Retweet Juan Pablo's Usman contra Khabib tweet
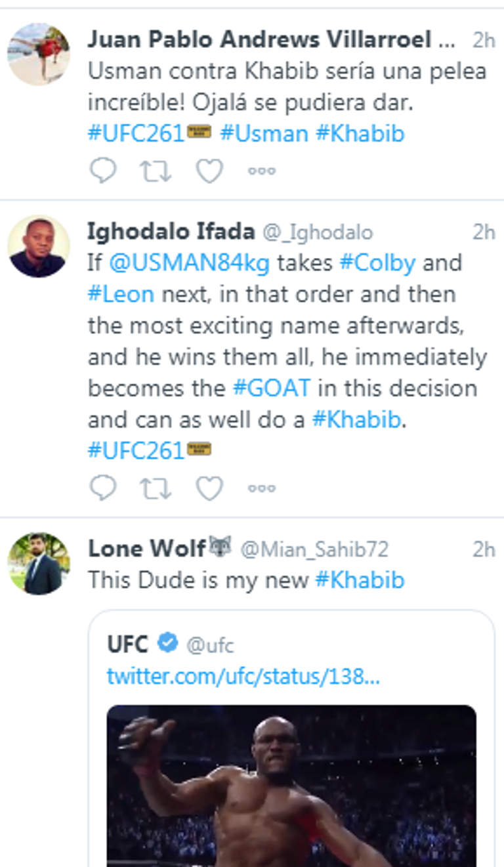This screenshot has width=504, height=867. [x=156, y=171]
